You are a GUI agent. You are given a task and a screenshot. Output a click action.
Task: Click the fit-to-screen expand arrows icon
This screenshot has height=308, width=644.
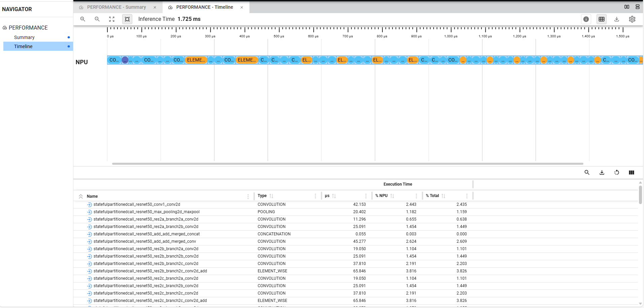pyautogui.click(x=112, y=19)
